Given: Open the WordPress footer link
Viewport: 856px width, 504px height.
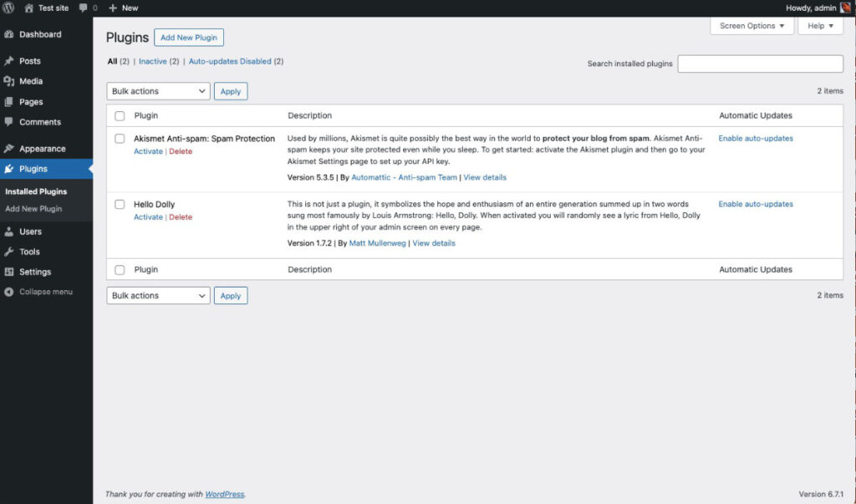Looking at the screenshot, I should point(224,494).
